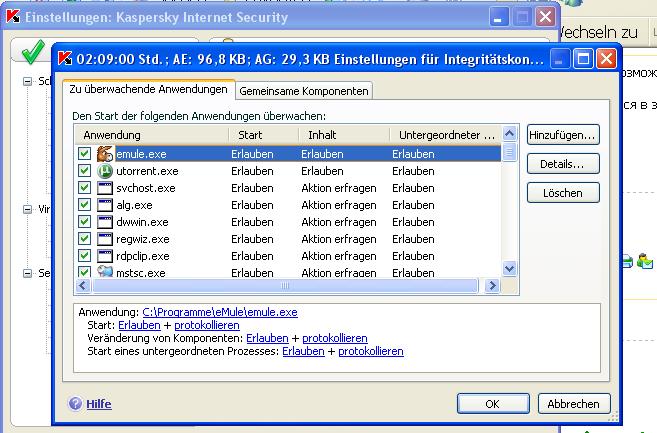Click the Abbrechen button
This screenshot has width=657, height=433.
[x=574, y=404]
